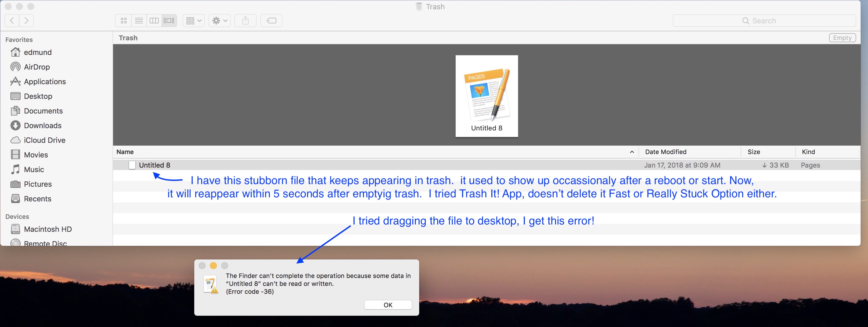Sort by Name column header

pos(125,152)
